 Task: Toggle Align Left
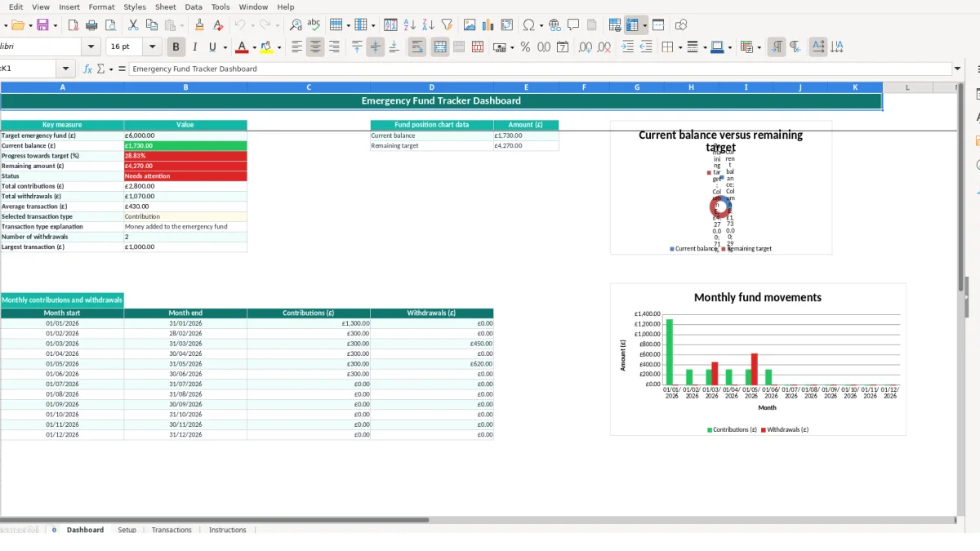click(296, 47)
